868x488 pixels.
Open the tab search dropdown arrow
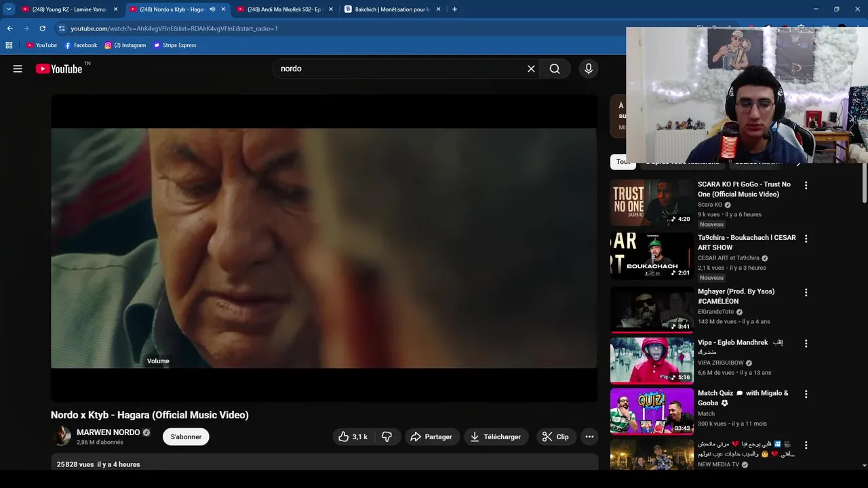pyautogui.click(x=9, y=9)
